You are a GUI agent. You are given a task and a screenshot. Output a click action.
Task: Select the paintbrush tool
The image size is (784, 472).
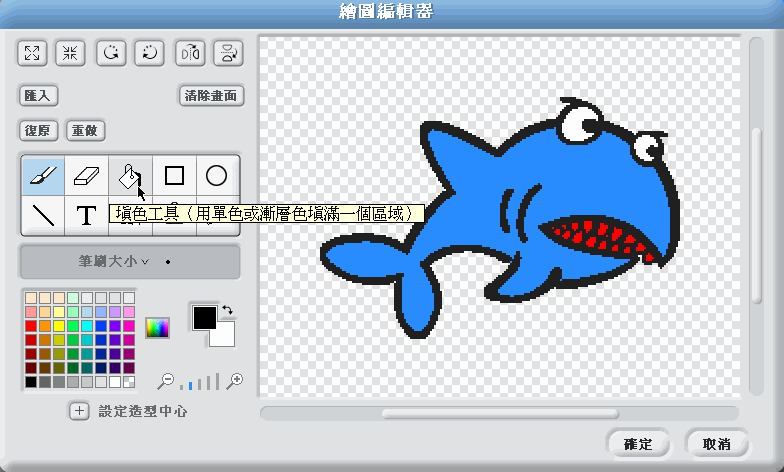pos(43,176)
